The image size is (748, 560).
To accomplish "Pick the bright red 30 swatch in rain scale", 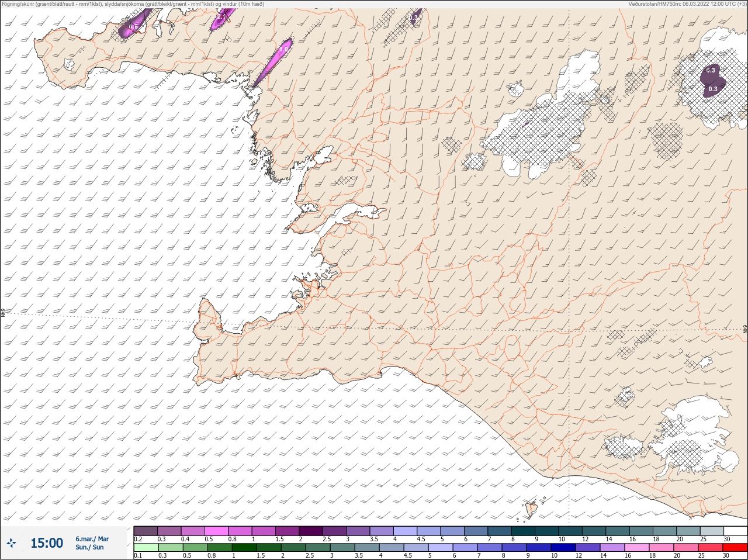I will pyautogui.click(x=735, y=548).
